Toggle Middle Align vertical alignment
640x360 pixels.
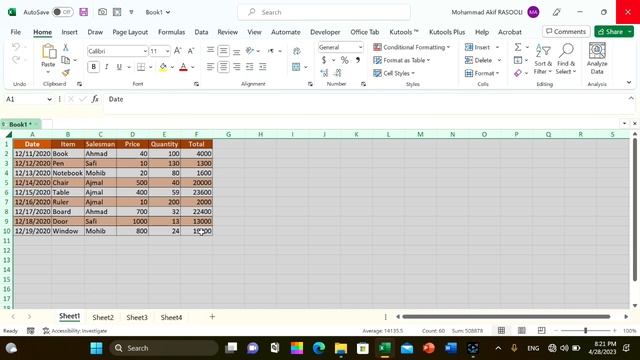223,51
